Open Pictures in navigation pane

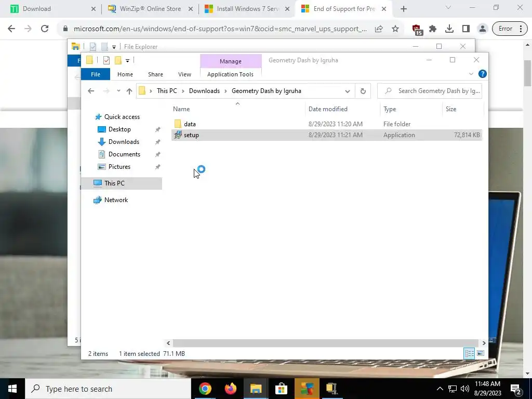point(119,167)
